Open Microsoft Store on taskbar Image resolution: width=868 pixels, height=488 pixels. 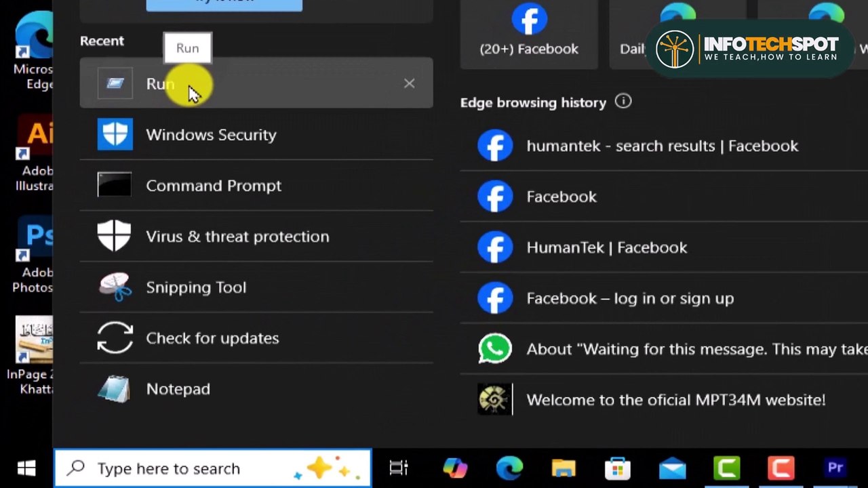(618, 468)
